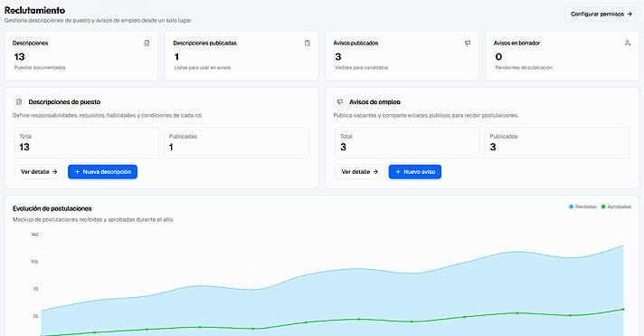Click the Pendientes de publicación caption
Viewport: 644px width, 336px height.
(524, 67)
